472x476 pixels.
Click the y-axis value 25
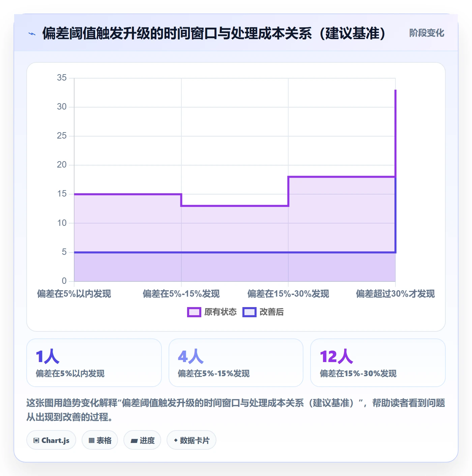click(62, 136)
